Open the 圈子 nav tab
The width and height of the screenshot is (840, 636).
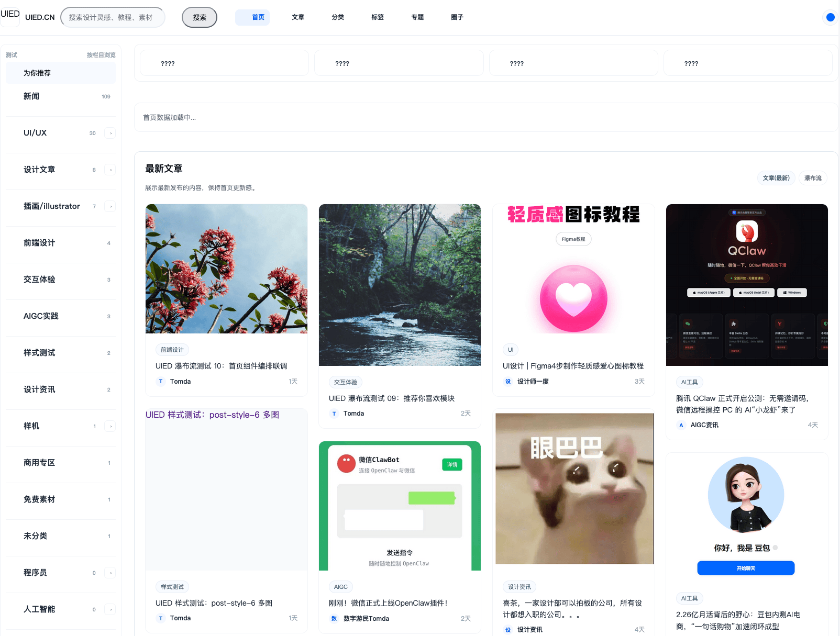(457, 17)
